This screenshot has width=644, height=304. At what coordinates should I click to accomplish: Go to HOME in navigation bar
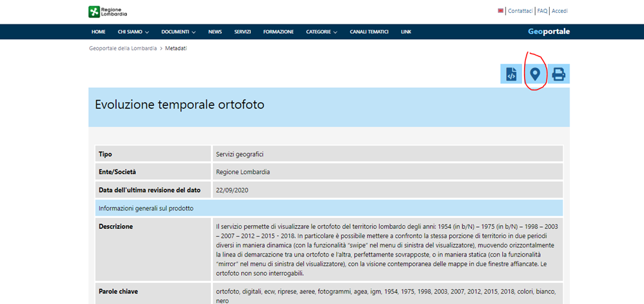tap(99, 31)
